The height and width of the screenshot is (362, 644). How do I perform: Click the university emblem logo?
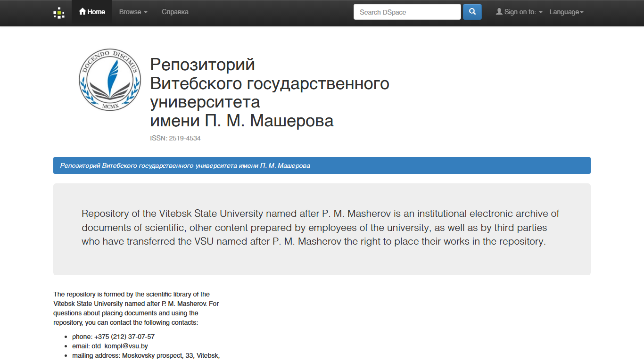tap(109, 80)
